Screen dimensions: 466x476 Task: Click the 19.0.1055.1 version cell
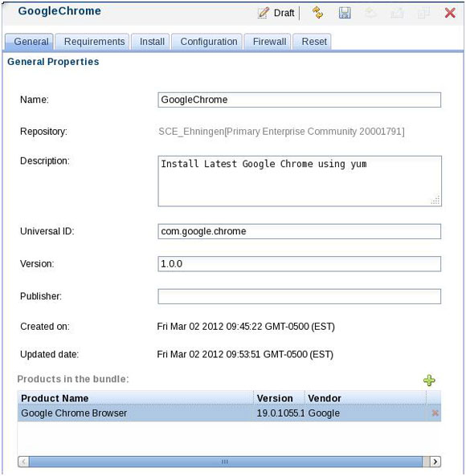[280, 413]
